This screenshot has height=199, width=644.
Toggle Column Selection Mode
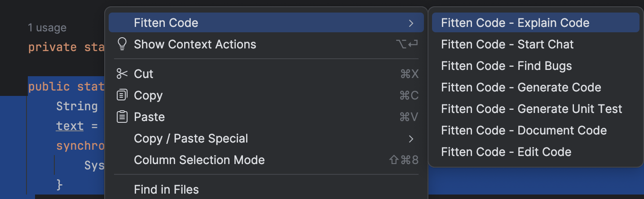266,160
